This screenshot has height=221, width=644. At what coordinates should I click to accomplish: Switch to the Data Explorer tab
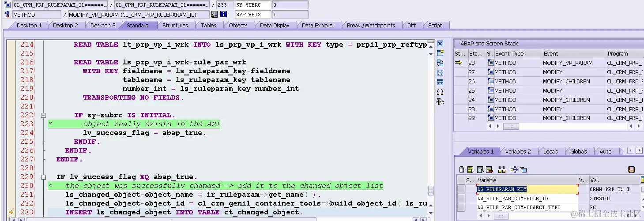click(318, 25)
